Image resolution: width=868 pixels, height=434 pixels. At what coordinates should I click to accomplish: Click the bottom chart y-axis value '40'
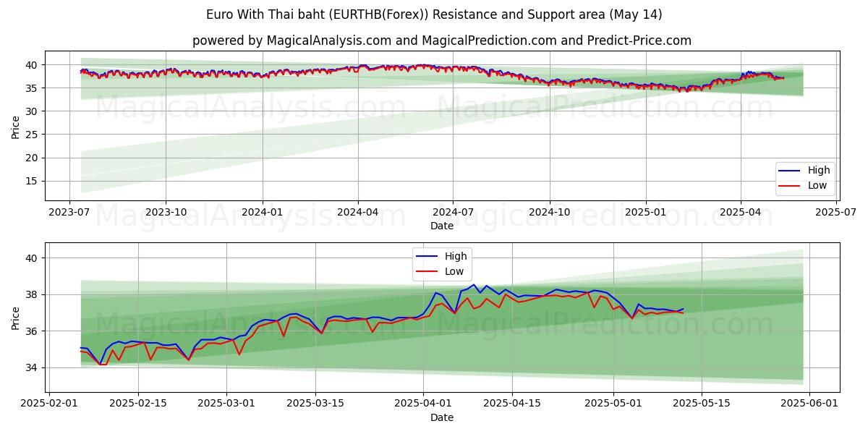point(33,258)
